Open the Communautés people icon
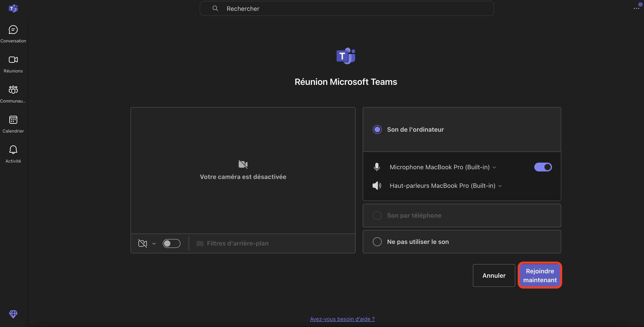The width and height of the screenshot is (644, 327). (13, 90)
